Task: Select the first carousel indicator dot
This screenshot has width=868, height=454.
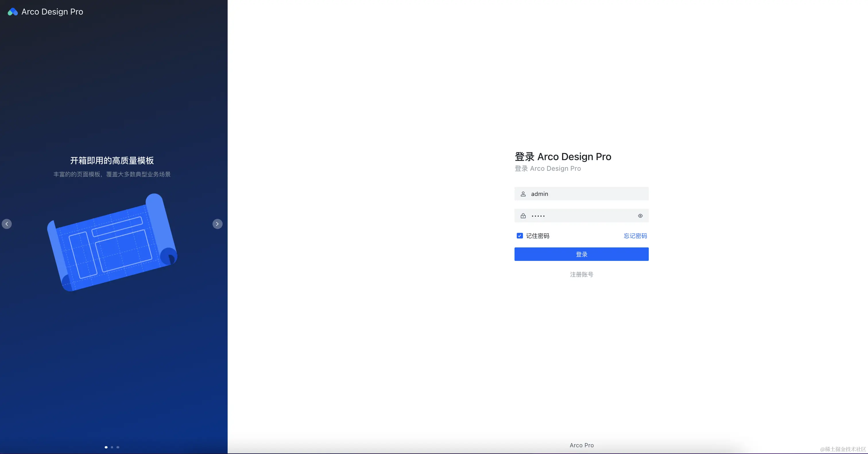Action: 106,447
